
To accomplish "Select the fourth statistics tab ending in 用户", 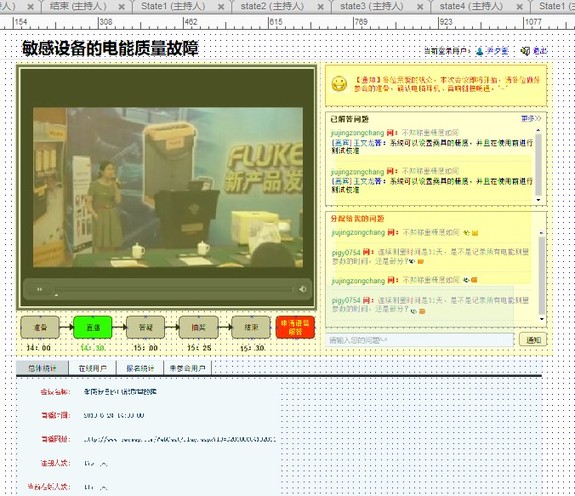I will [187, 368].
